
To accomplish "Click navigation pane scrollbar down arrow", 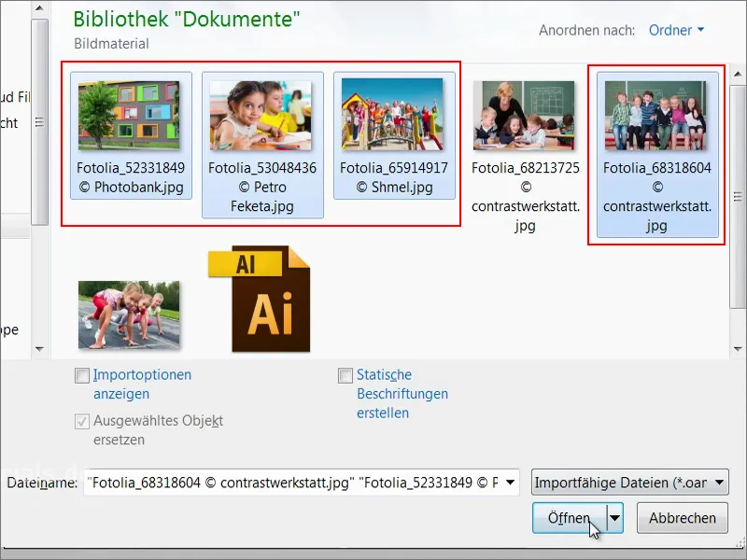I will tap(39, 349).
